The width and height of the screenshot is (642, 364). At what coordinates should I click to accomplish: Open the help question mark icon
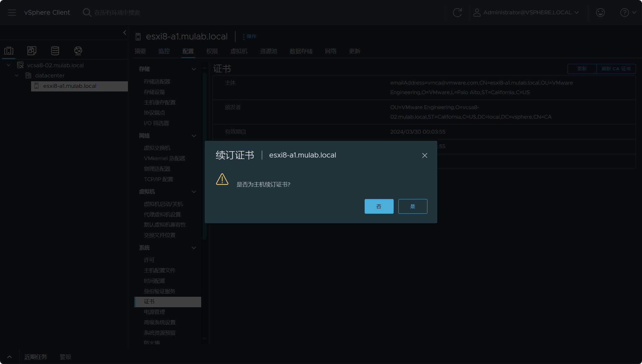(624, 13)
